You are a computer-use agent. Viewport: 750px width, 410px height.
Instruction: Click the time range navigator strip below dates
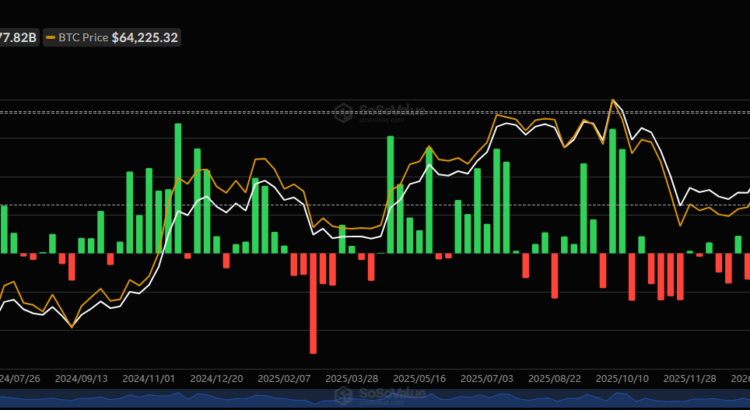tap(375, 398)
